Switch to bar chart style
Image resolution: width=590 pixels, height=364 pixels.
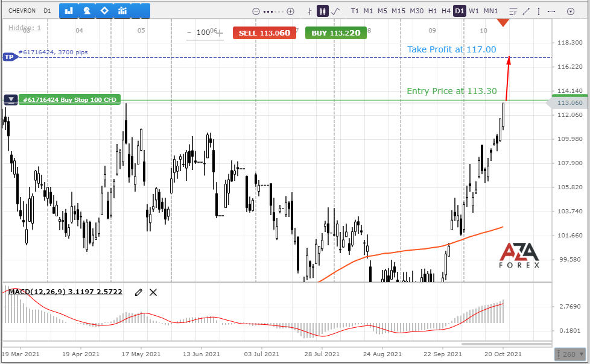point(309,11)
